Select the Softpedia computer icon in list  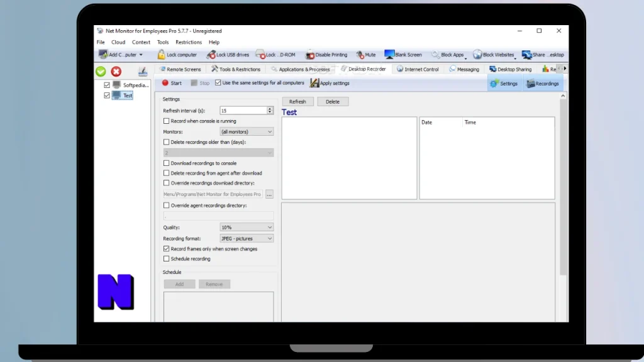pyautogui.click(x=116, y=85)
